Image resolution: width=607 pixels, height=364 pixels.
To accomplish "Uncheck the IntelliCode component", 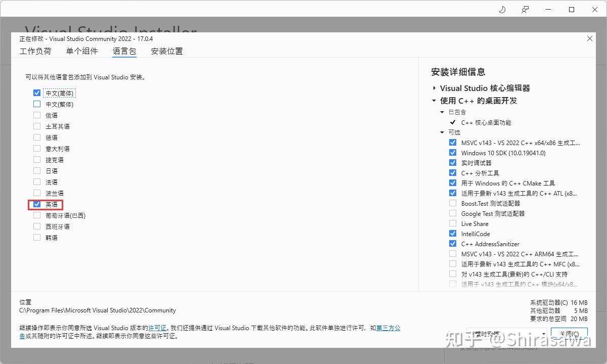I will pyautogui.click(x=453, y=234).
